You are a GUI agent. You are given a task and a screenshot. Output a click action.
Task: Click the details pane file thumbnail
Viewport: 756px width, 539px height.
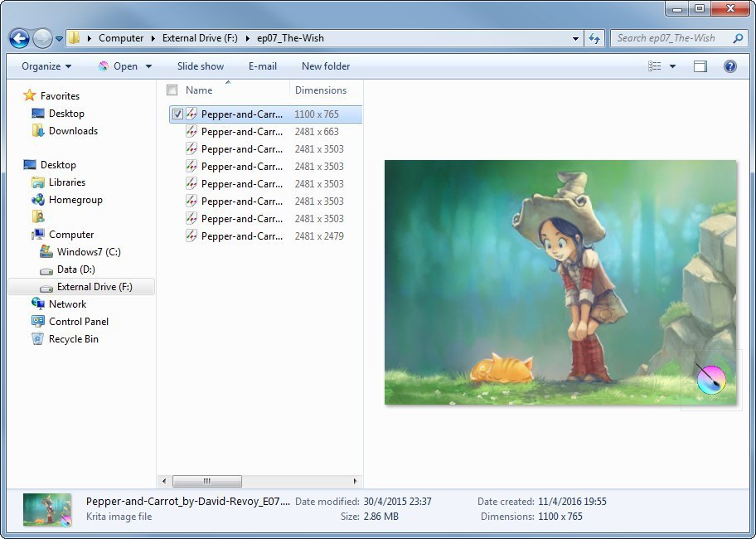tap(47, 510)
